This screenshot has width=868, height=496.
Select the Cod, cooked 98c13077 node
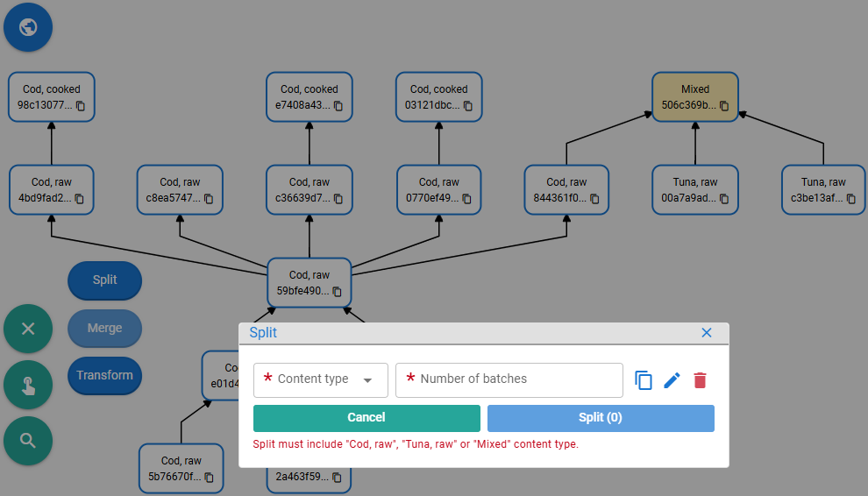point(52,97)
